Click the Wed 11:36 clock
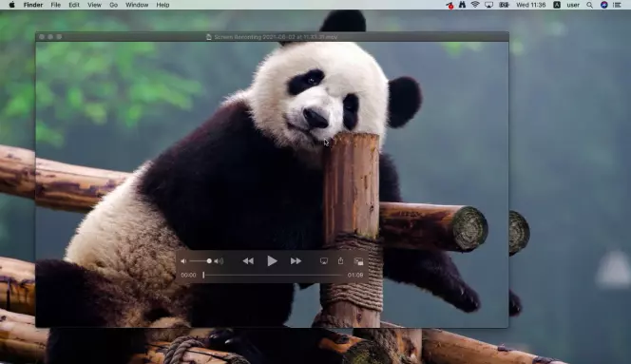The image size is (631, 364). 531,5
